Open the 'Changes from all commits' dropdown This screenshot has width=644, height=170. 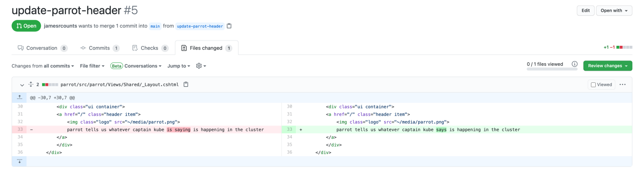pyautogui.click(x=43, y=66)
